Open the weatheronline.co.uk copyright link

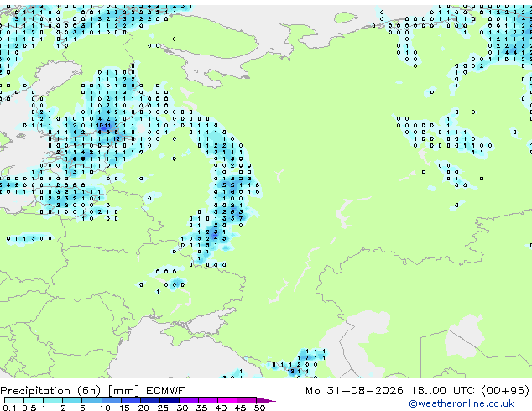(x=461, y=403)
